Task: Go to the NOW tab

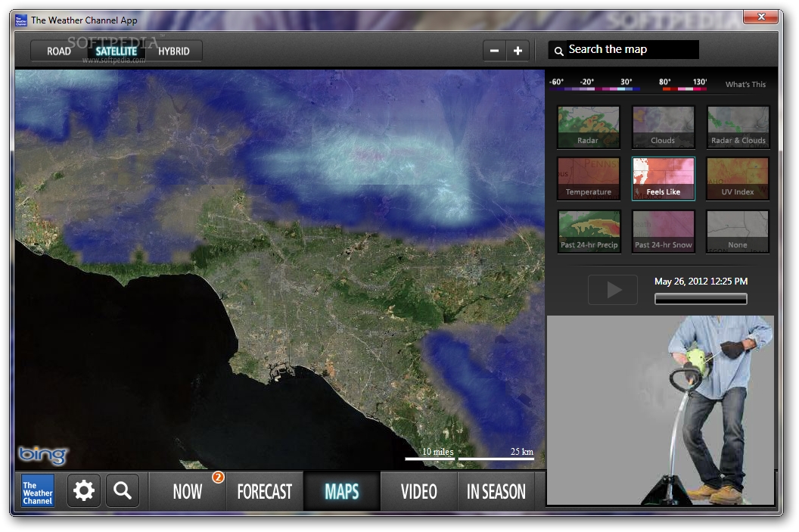Action: 188,491
